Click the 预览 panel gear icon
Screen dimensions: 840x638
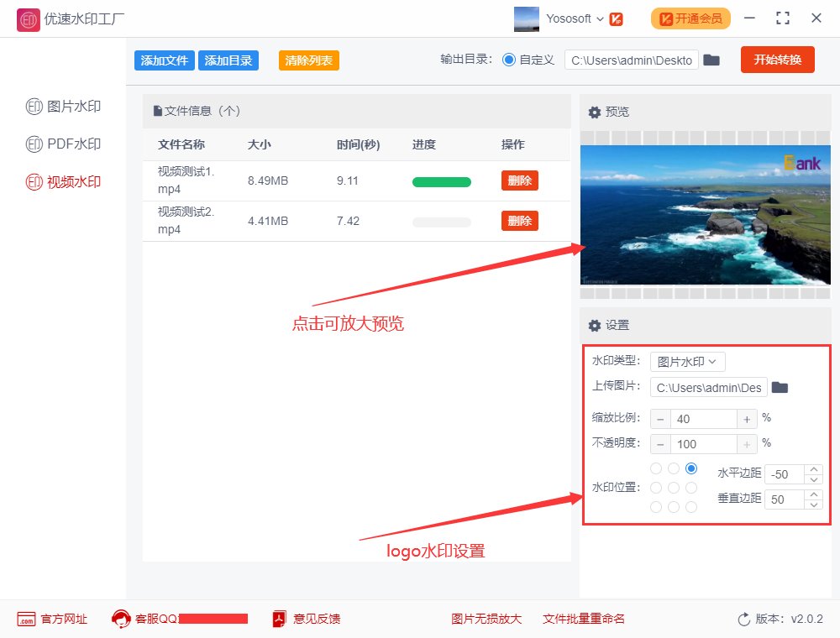[595, 112]
